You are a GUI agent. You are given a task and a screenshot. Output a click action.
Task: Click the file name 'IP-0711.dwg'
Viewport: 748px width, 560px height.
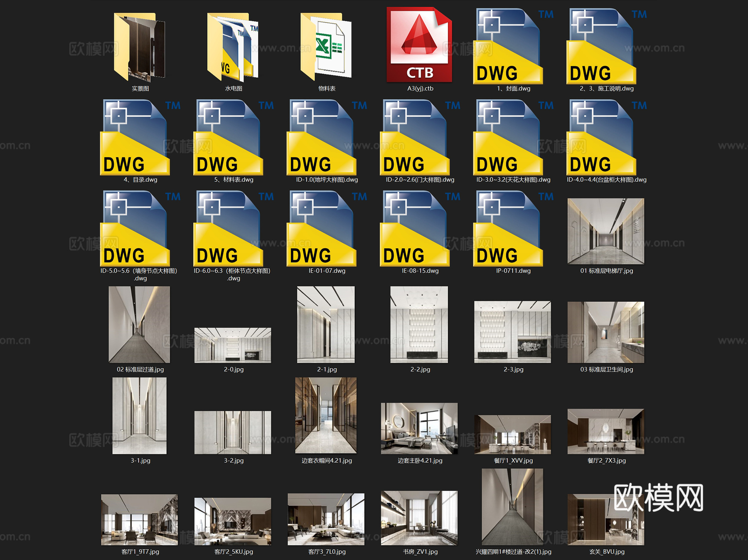tap(514, 271)
